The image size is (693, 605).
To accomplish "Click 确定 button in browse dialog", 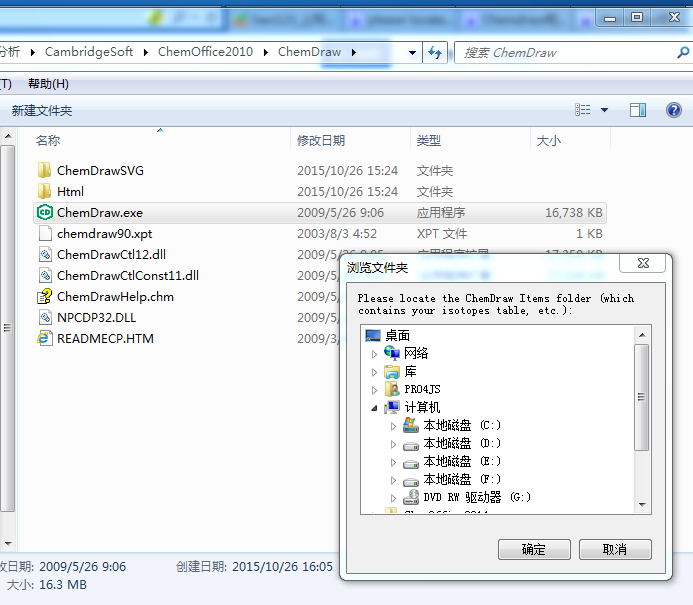I will coord(534,549).
